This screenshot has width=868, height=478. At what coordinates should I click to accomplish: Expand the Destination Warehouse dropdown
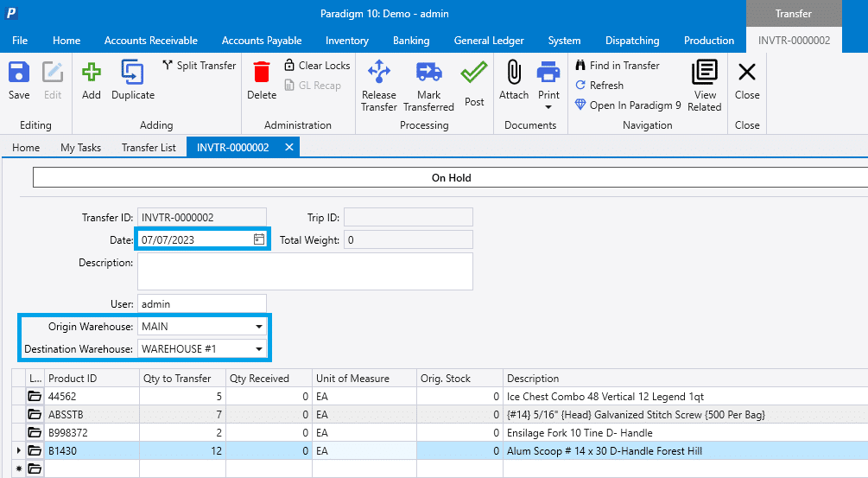click(x=258, y=349)
